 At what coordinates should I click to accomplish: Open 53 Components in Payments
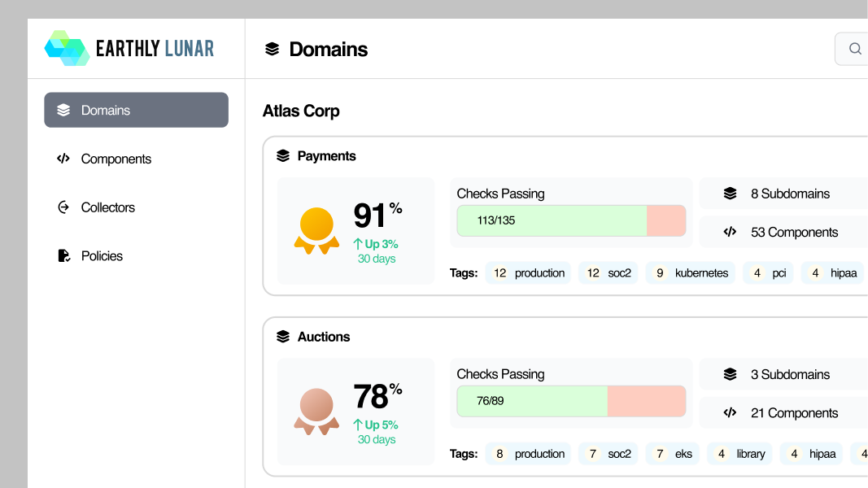(x=794, y=233)
